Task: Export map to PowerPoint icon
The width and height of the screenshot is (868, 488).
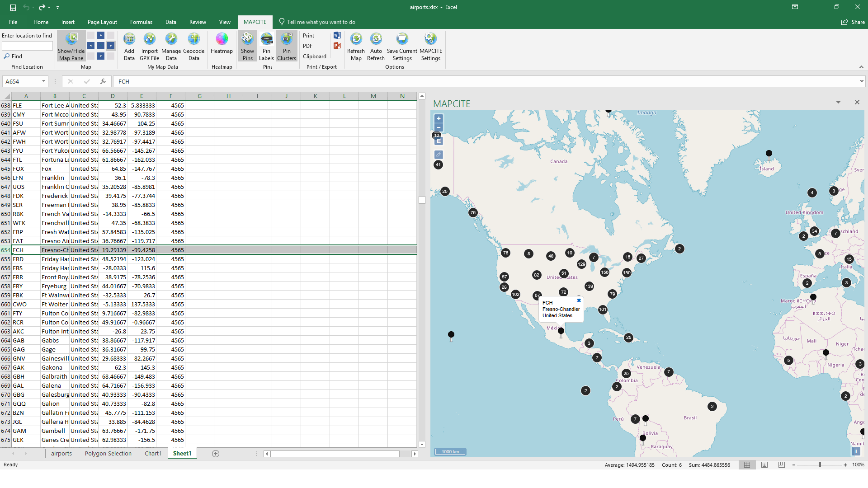Action: 337,46
